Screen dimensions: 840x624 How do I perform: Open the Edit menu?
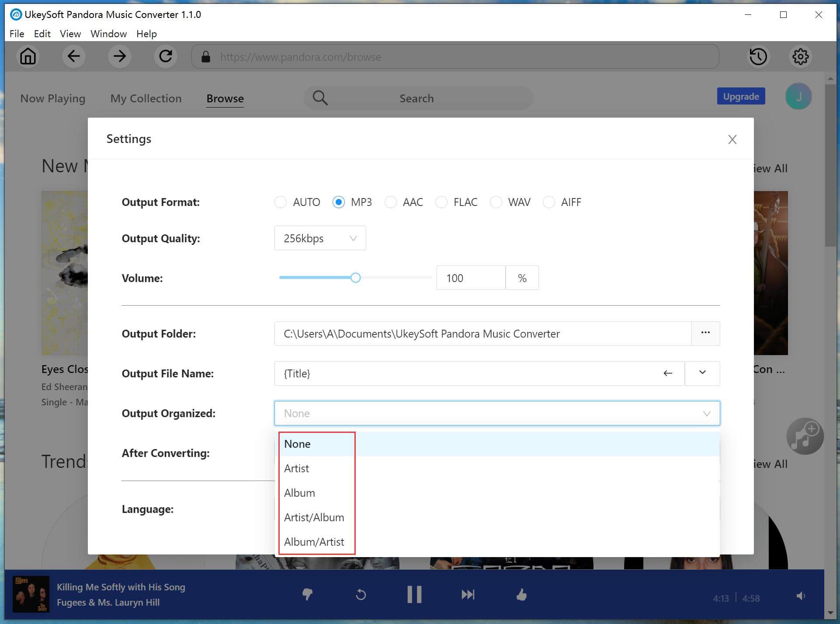(x=42, y=34)
